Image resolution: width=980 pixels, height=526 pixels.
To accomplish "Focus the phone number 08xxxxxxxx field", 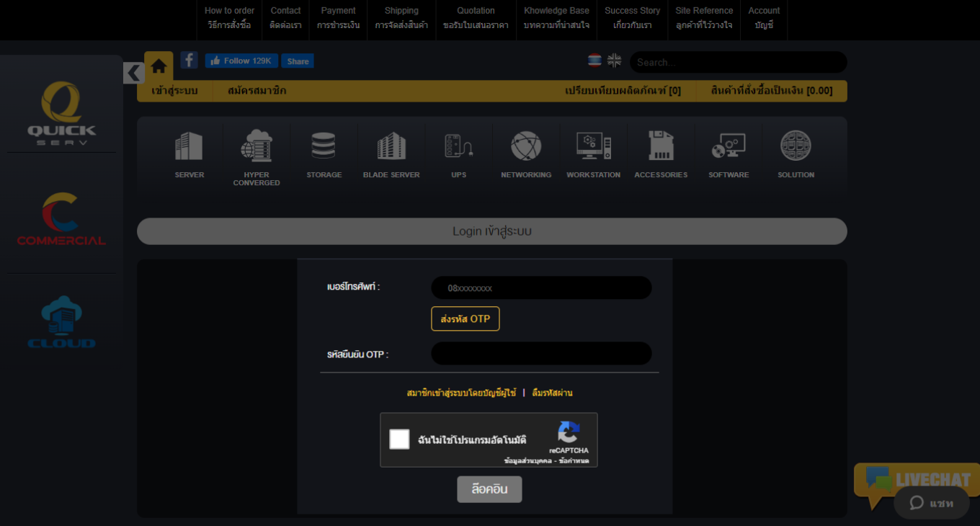I will coord(541,287).
